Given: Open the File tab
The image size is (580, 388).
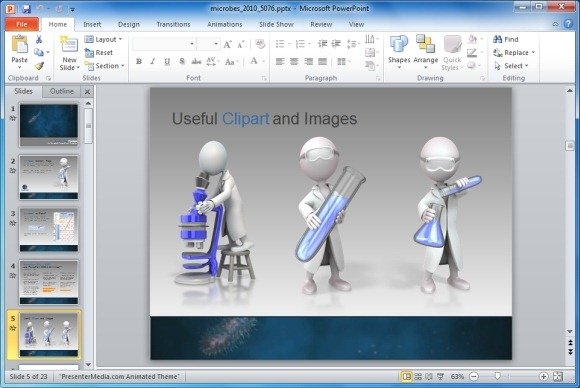Looking at the screenshot, I should (22, 24).
